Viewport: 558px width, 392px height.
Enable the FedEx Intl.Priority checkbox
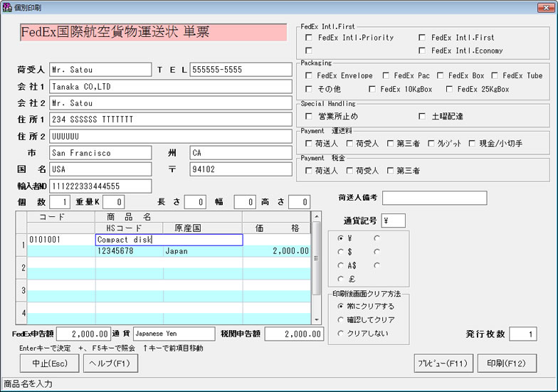point(309,38)
